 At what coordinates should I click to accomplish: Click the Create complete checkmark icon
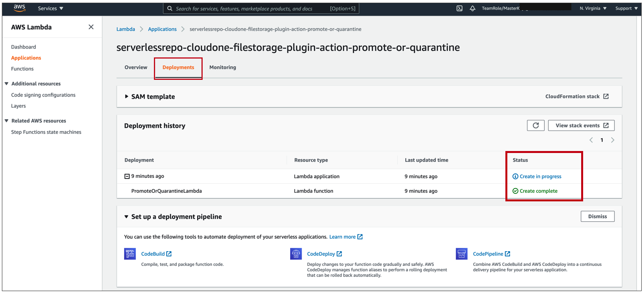pyautogui.click(x=515, y=191)
